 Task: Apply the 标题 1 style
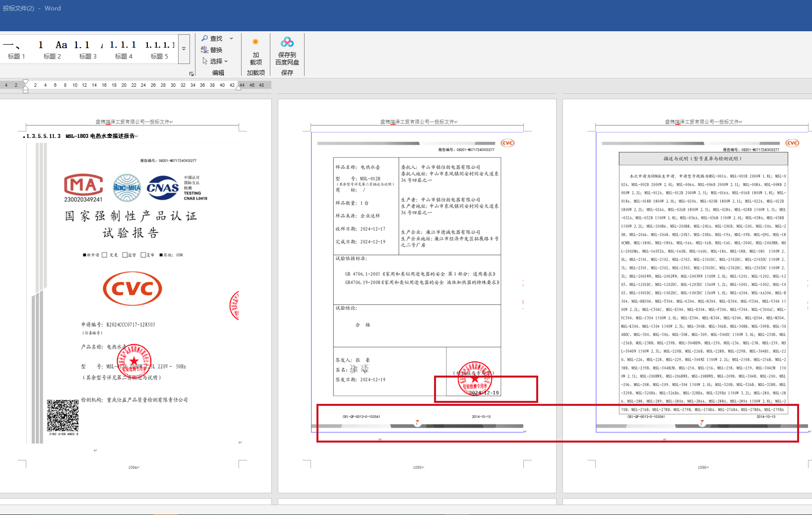pos(16,50)
